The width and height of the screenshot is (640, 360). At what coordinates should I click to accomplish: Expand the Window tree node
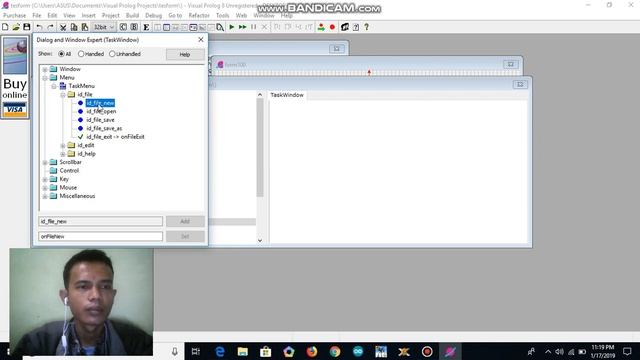coord(45,69)
